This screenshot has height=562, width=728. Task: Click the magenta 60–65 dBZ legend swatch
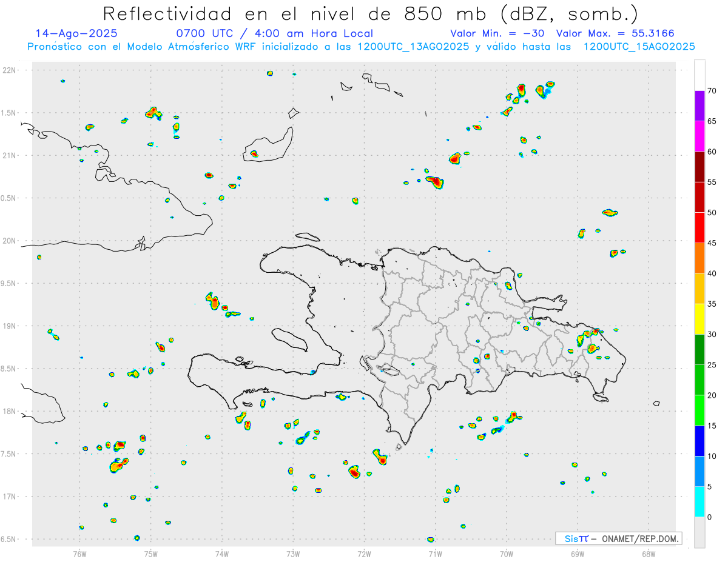point(699,136)
